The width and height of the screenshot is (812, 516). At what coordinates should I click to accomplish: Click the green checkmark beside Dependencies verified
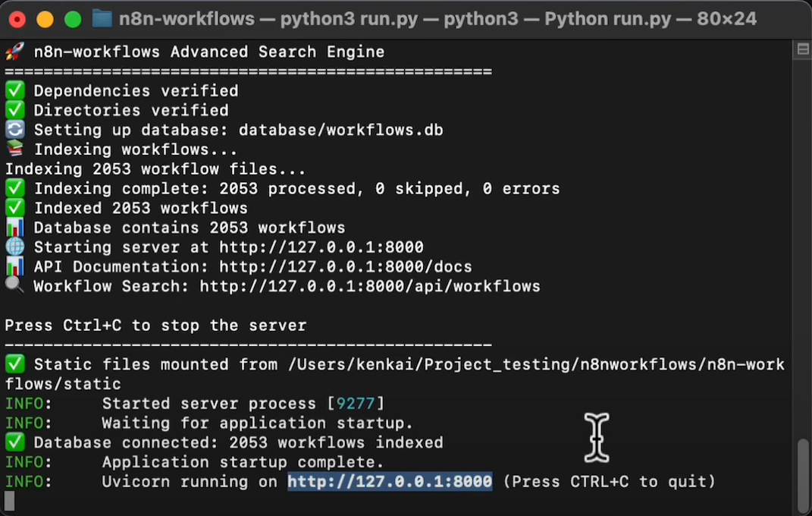tap(15, 90)
